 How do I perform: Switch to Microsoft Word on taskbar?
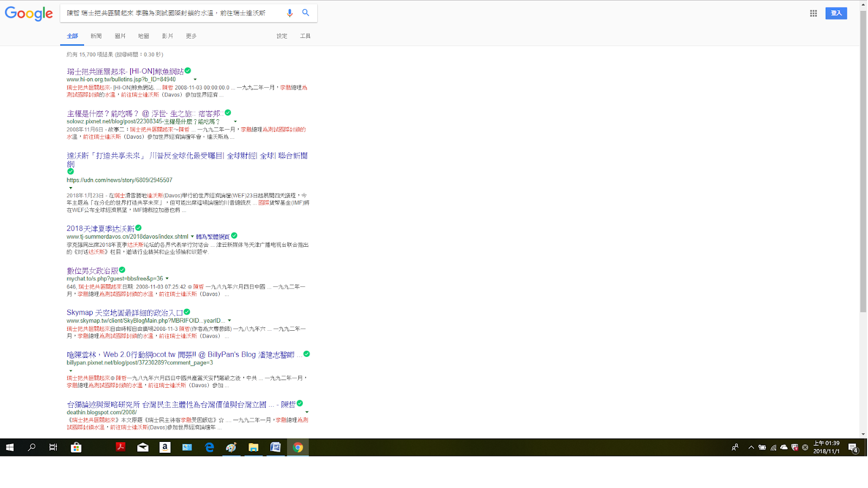276,447
